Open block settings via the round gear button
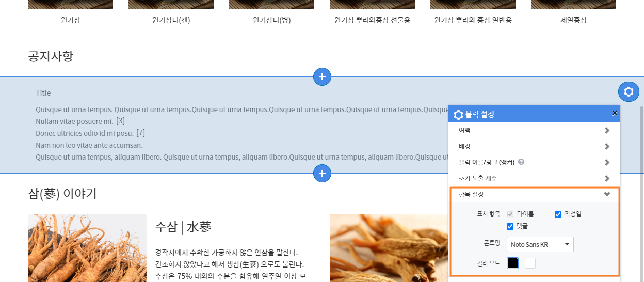The image size is (644, 282). click(x=629, y=92)
